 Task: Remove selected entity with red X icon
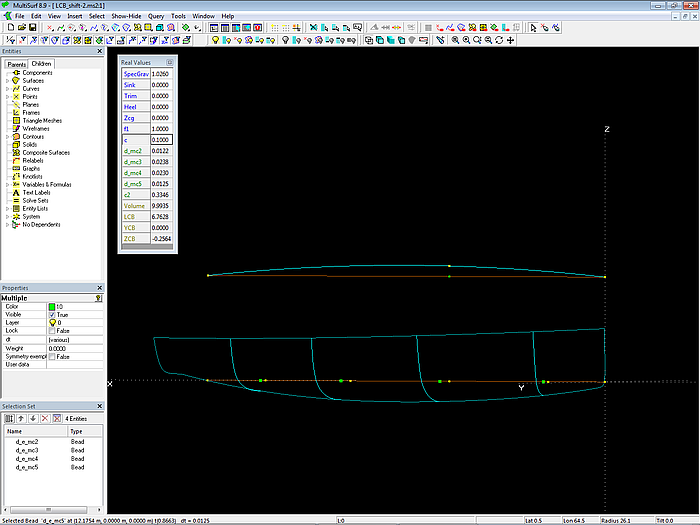pos(45,417)
